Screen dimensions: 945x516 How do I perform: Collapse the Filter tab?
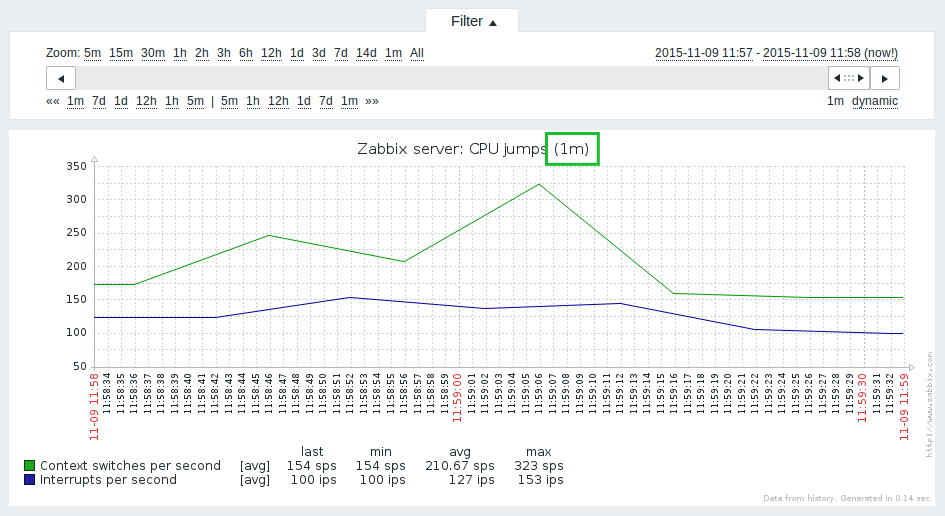(x=472, y=21)
